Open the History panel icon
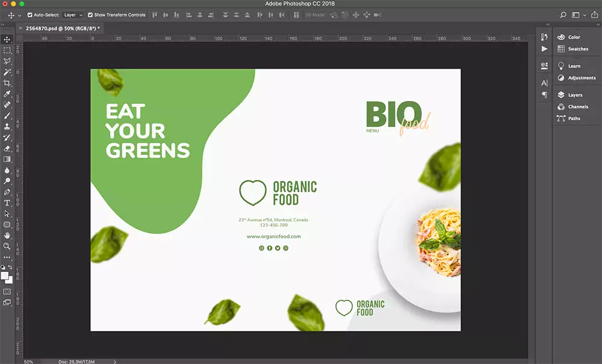602x364 pixels. pos(544,37)
